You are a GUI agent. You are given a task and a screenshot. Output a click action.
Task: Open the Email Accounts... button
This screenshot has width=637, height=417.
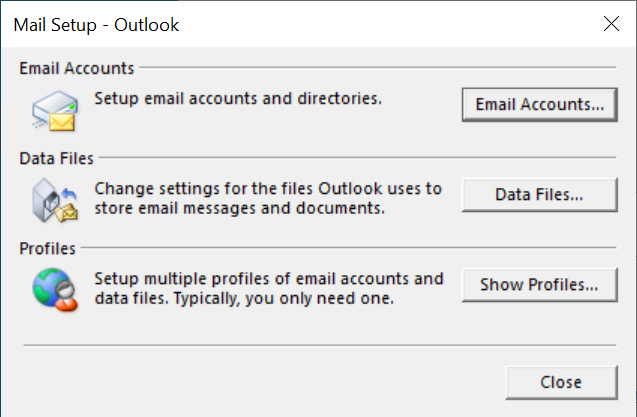pyautogui.click(x=540, y=104)
